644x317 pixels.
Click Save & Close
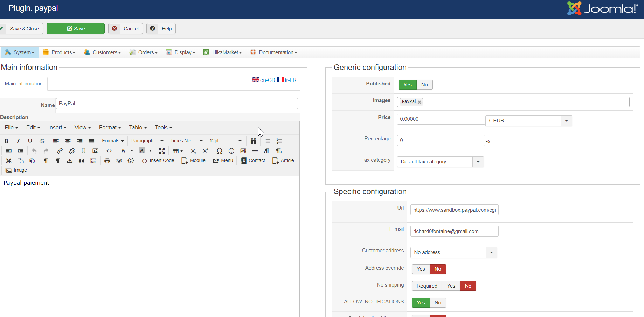pyautogui.click(x=21, y=29)
